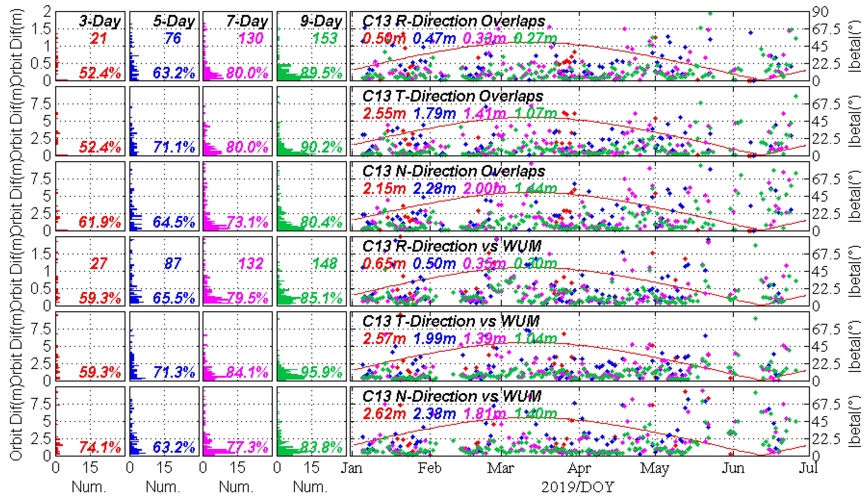Click the 'Jun' month axis label
The height and width of the screenshot is (498, 868).
[733, 467]
